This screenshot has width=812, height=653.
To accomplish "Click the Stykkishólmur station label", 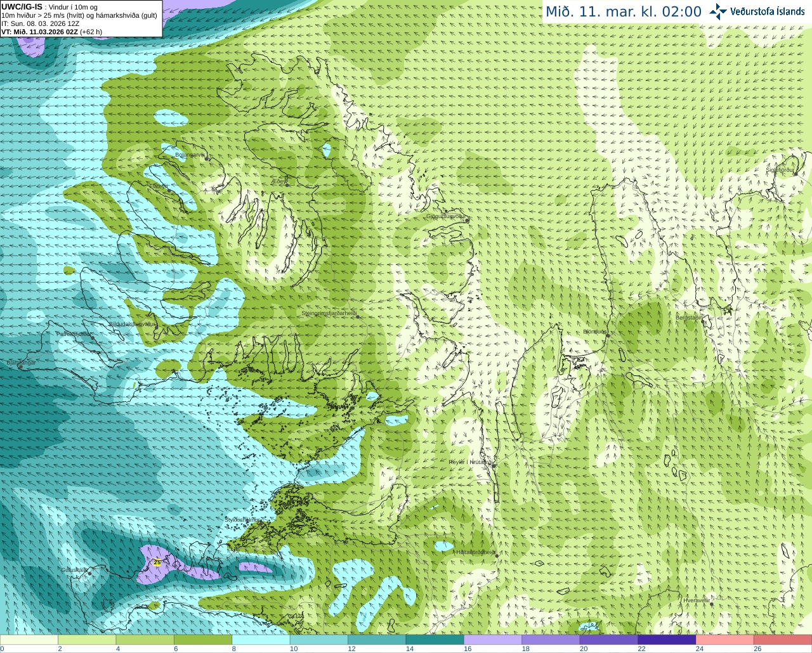I will click(x=242, y=520).
